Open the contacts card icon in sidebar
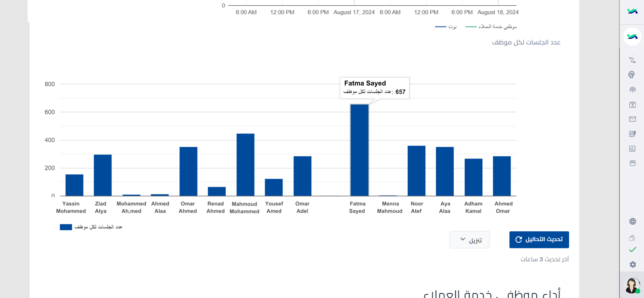The image size is (644, 298). 632,105
